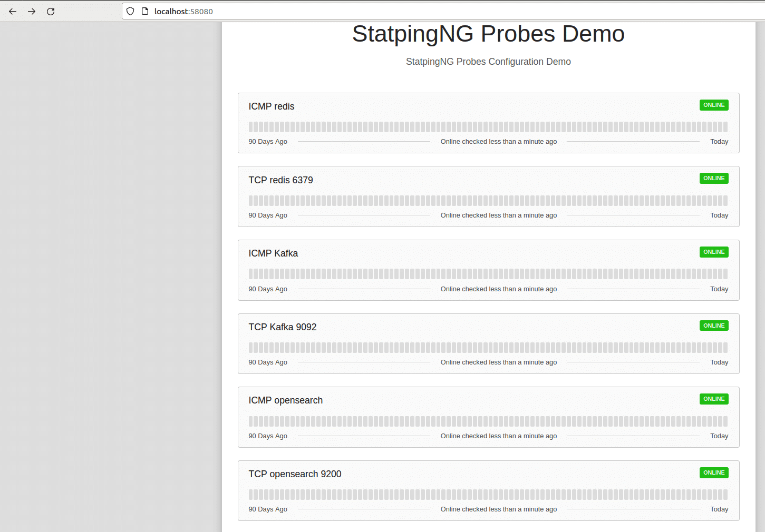
Task: Open the TCP Kafka 9092 service
Action: [x=283, y=327]
